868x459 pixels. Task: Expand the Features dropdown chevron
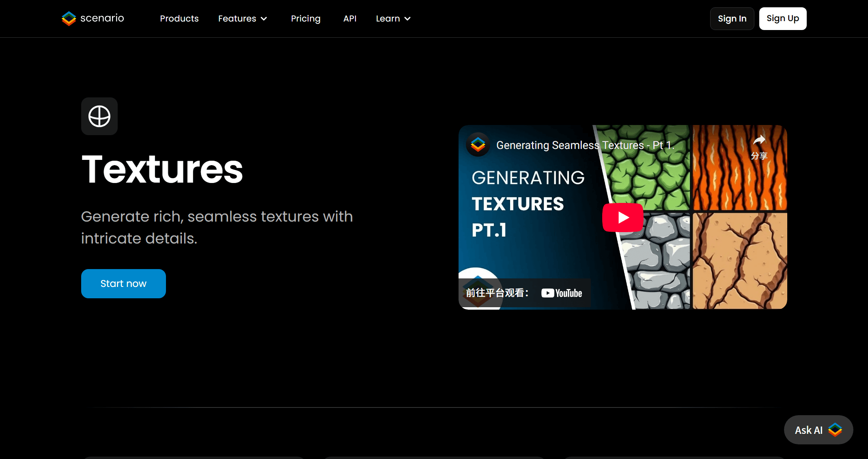pyautogui.click(x=264, y=19)
